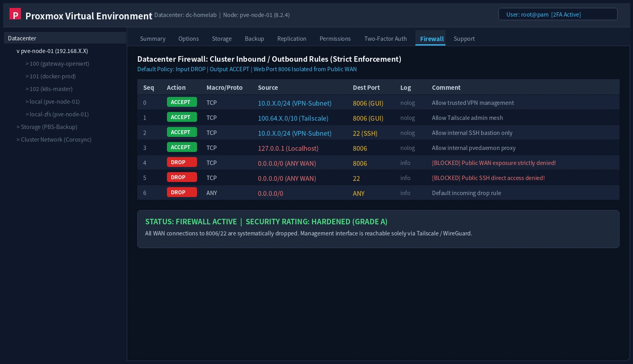Open the root@pam user menu

[558, 14]
